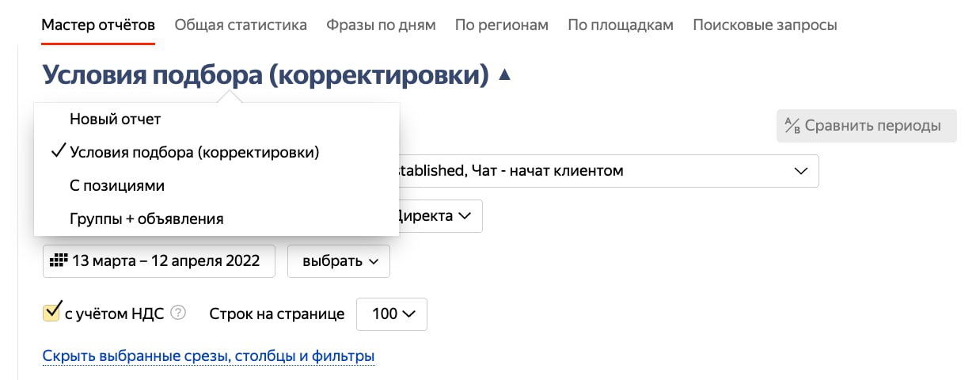Open the 'Строк на странице' 100 dropdown
The height and width of the screenshot is (380, 980).
tap(392, 313)
